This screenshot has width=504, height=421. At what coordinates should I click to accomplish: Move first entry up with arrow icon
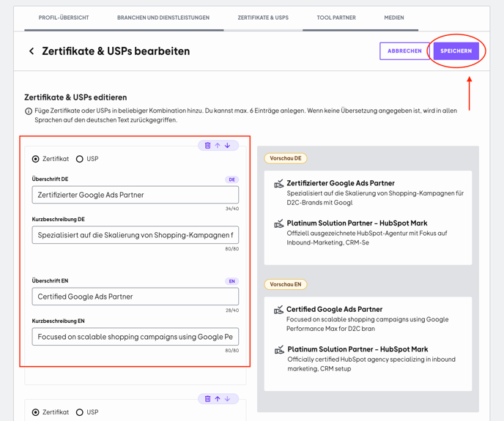coord(218,146)
